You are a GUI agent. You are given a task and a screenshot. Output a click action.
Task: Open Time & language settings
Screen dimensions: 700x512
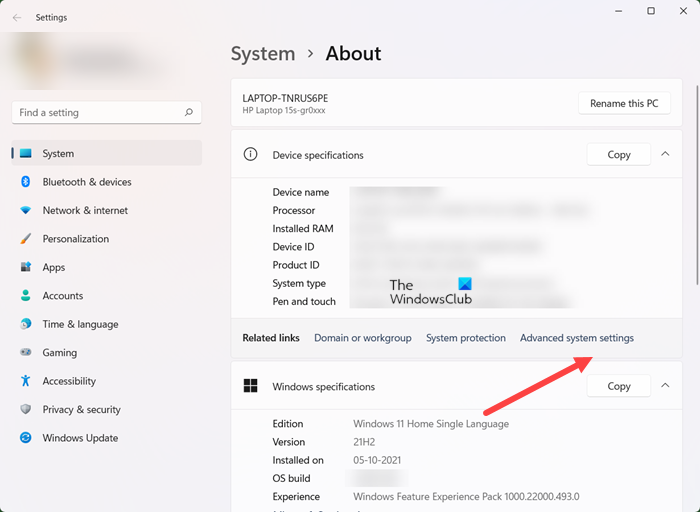click(x=80, y=324)
